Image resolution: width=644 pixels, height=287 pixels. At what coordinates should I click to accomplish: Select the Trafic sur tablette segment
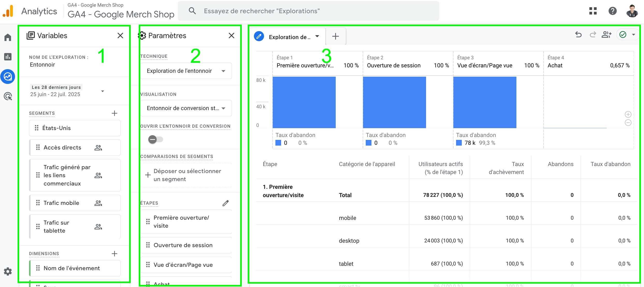(75, 227)
